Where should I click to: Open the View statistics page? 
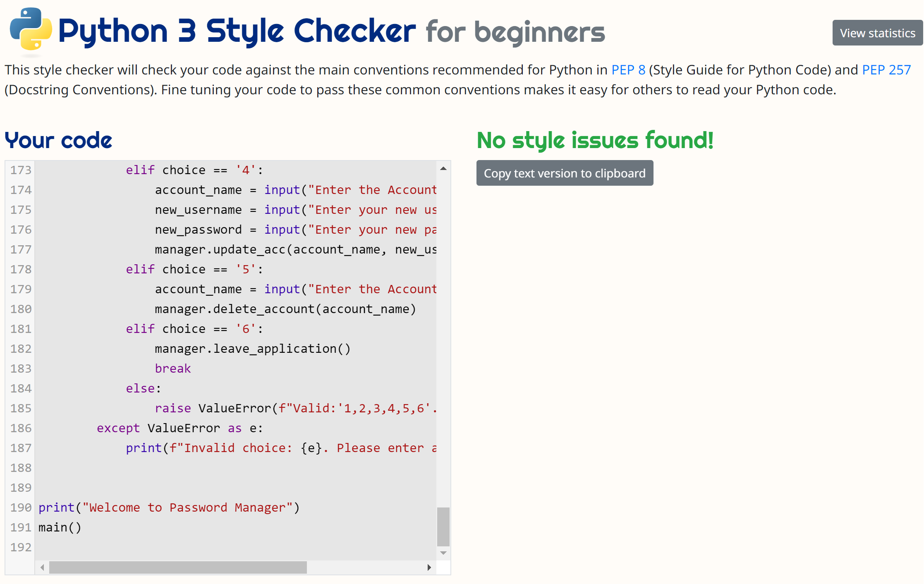coord(877,33)
